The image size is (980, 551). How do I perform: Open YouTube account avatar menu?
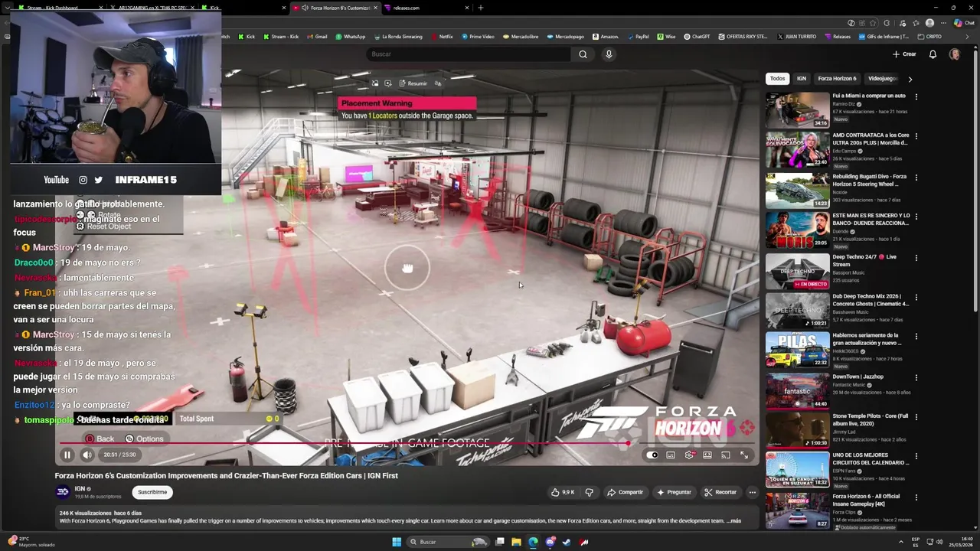[955, 54]
